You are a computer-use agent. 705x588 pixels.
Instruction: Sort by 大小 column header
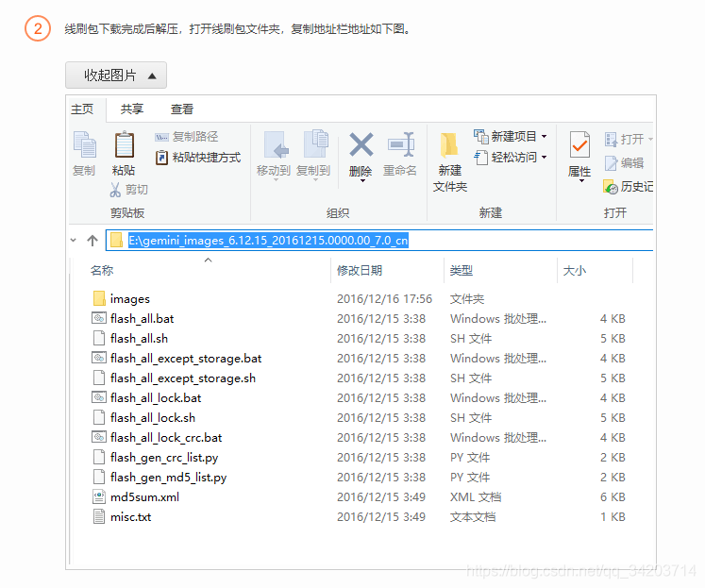click(x=575, y=271)
